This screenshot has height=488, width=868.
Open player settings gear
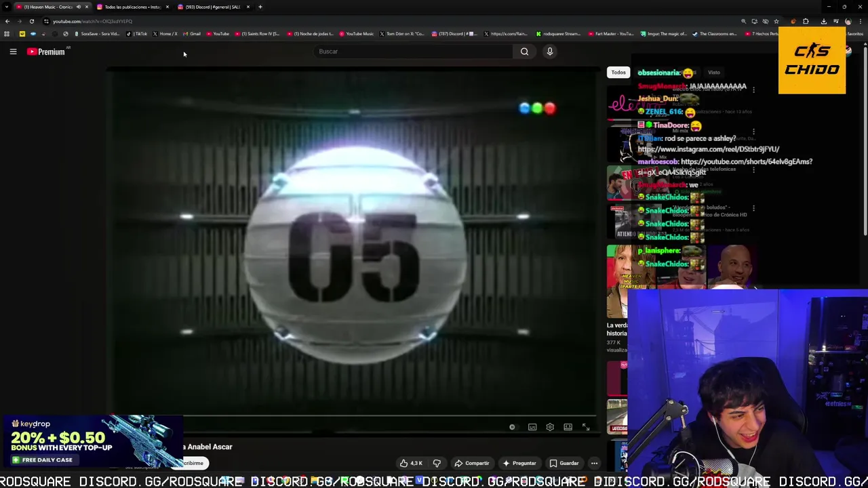click(x=550, y=427)
